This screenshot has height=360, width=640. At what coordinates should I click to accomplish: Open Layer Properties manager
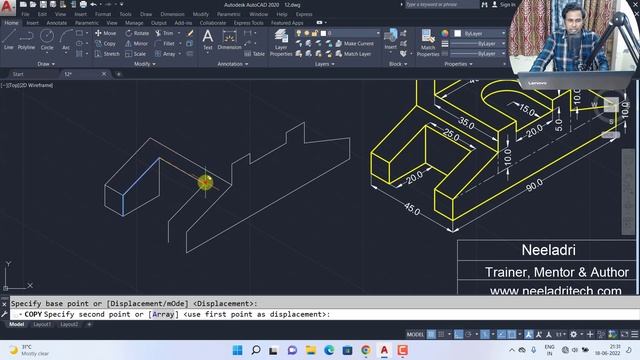(x=281, y=42)
